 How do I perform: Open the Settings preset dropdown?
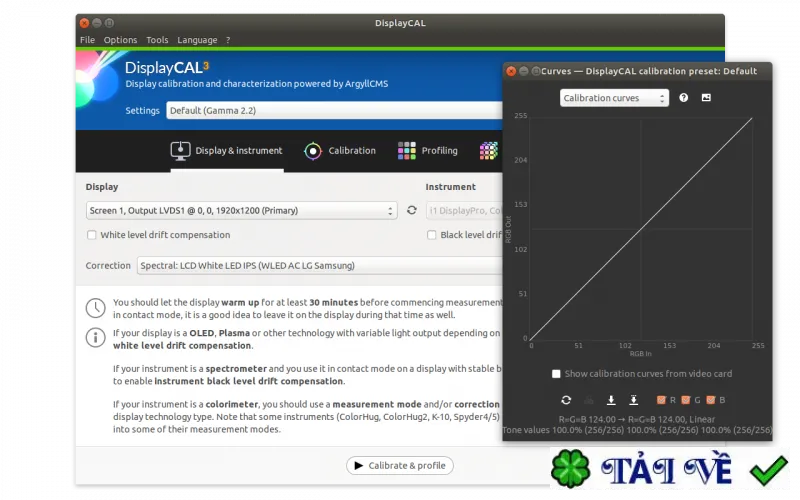334,110
